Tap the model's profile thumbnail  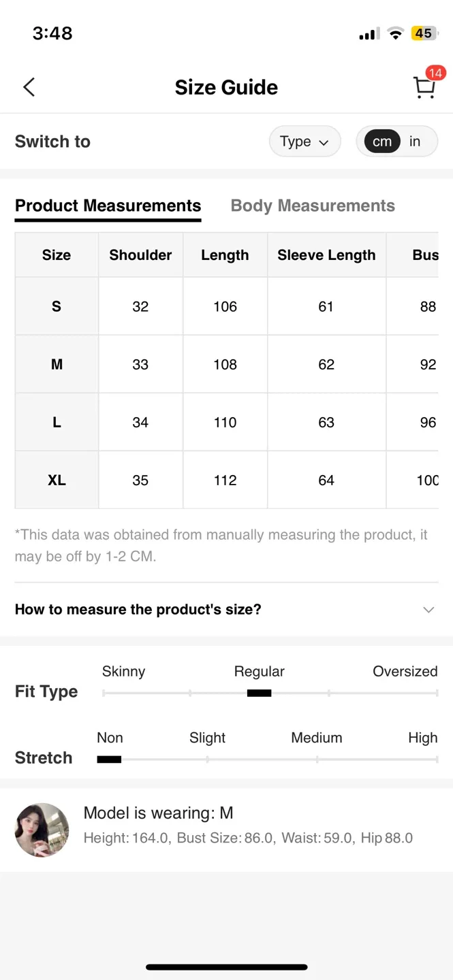click(x=42, y=830)
